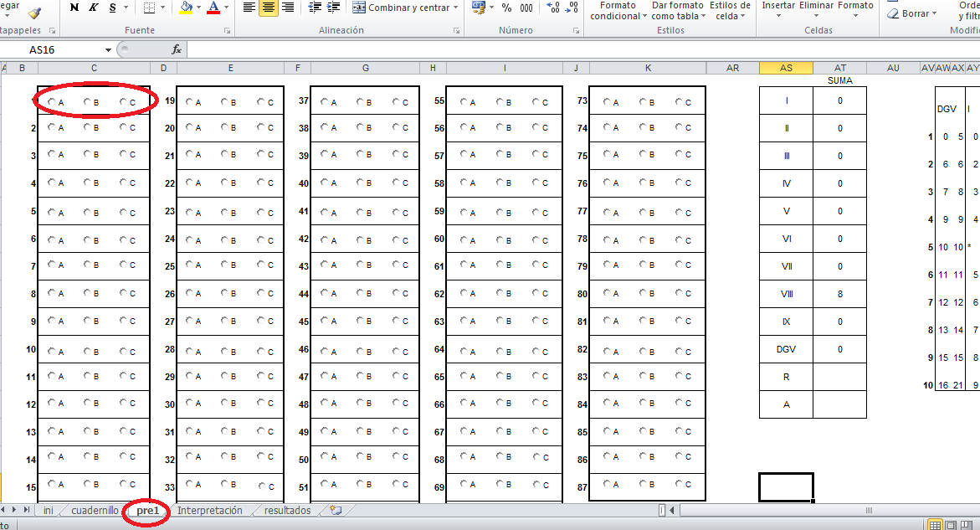The height and width of the screenshot is (530, 980).
Task: Click the column AT header
Action: (839, 68)
